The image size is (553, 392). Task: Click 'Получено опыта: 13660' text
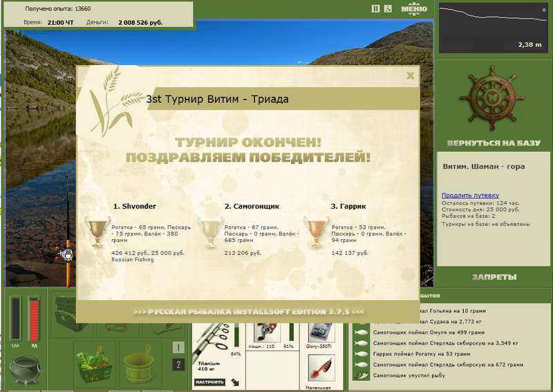(x=58, y=9)
